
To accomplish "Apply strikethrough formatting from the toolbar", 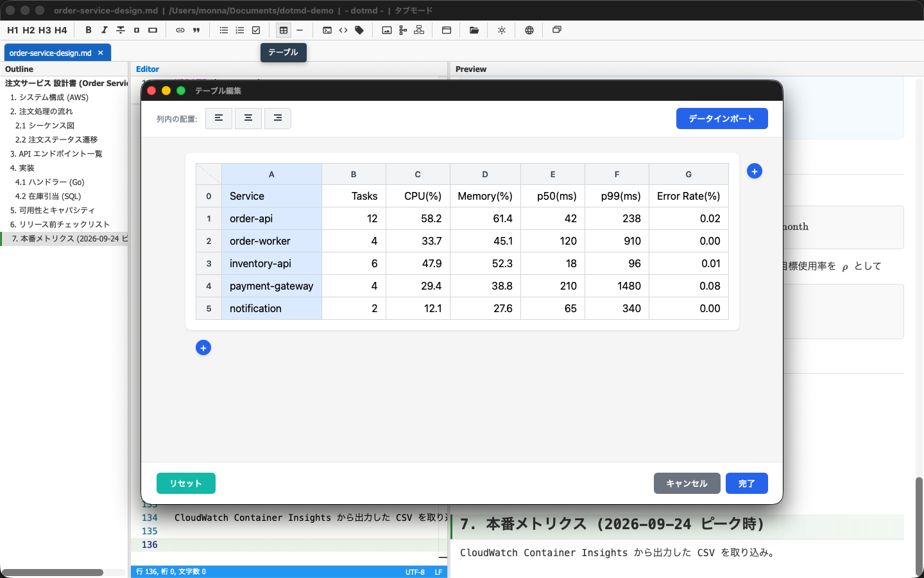I will [121, 30].
